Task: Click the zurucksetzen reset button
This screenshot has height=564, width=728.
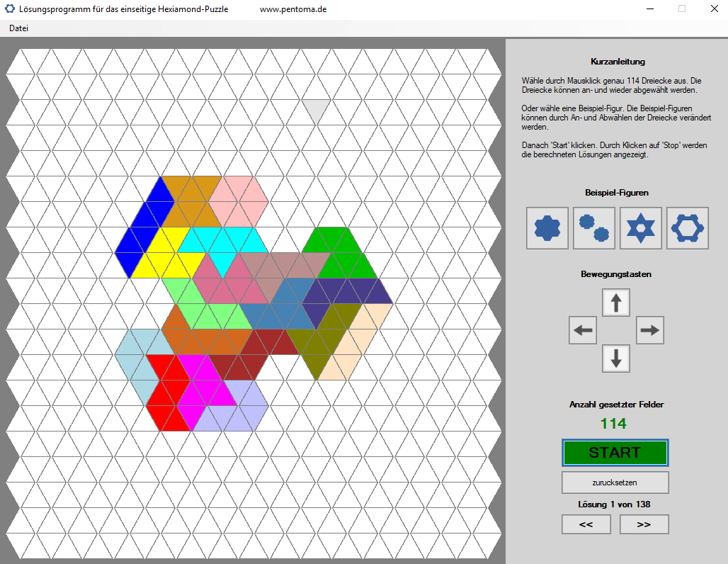Action: pyautogui.click(x=615, y=483)
